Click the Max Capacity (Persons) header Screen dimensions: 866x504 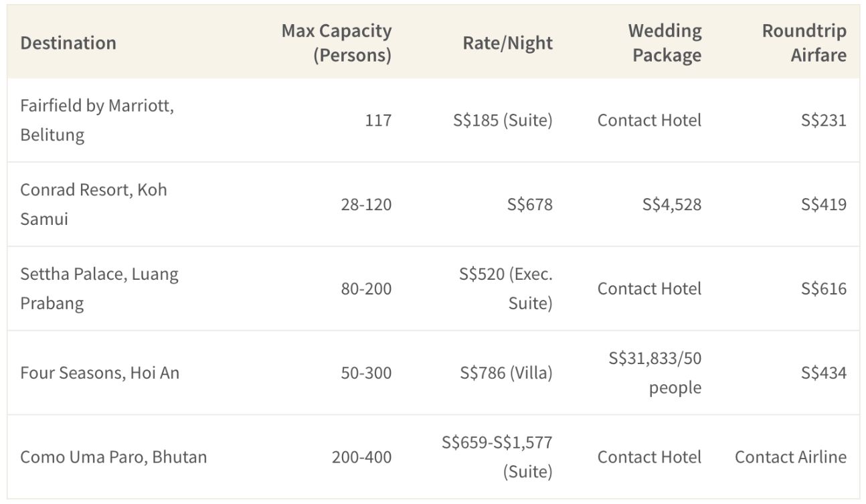tap(336, 43)
